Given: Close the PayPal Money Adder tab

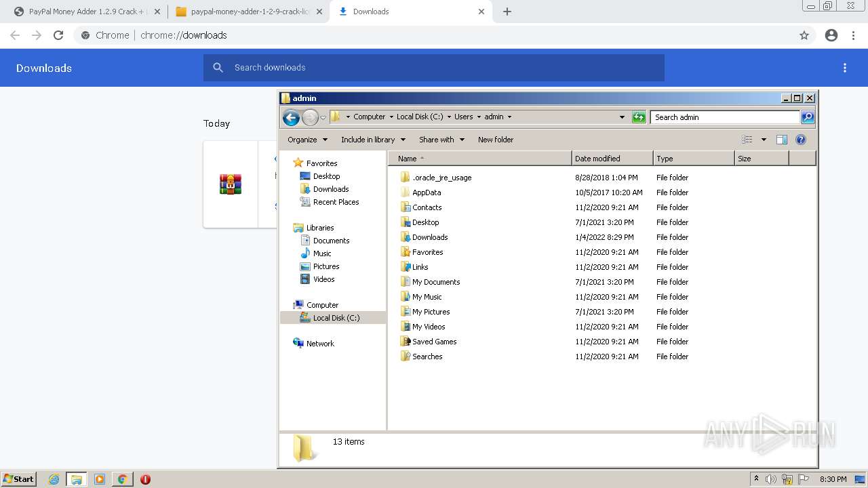Looking at the screenshot, I should coord(157,12).
